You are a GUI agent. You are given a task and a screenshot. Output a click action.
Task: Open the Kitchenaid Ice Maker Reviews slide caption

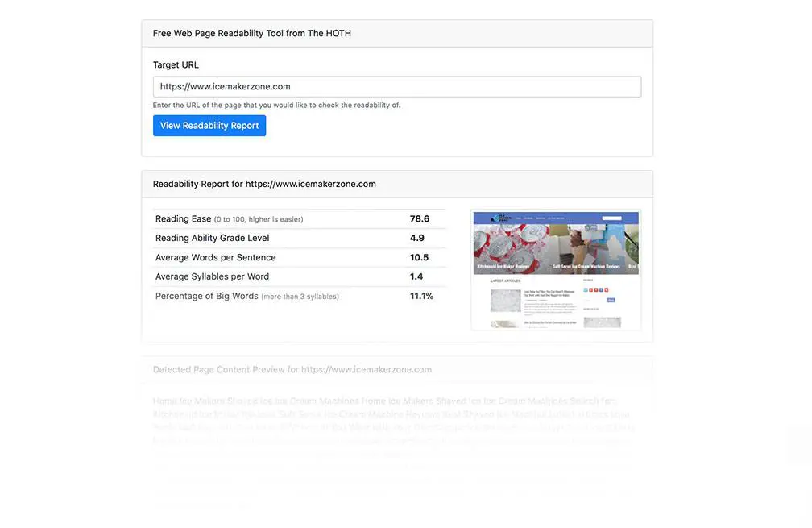click(x=503, y=265)
